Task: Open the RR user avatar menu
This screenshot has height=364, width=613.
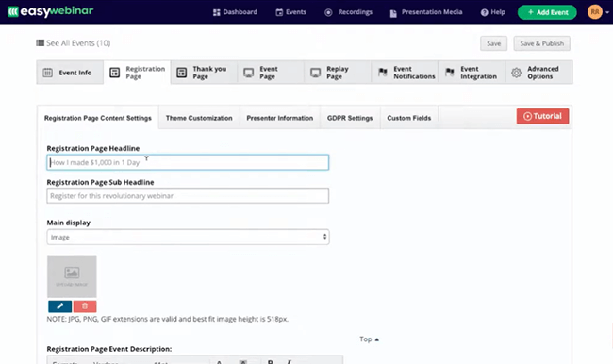Action: click(595, 11)
